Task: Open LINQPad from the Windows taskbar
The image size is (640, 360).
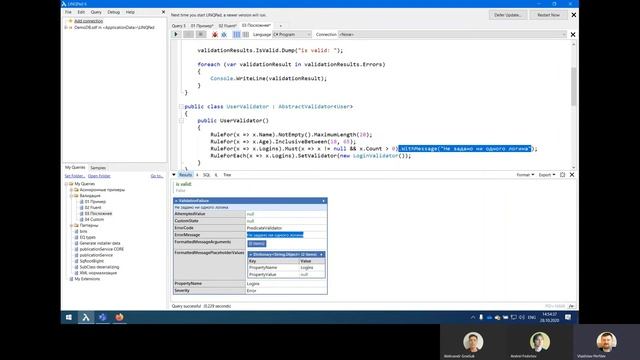Action: pos(86,317)
